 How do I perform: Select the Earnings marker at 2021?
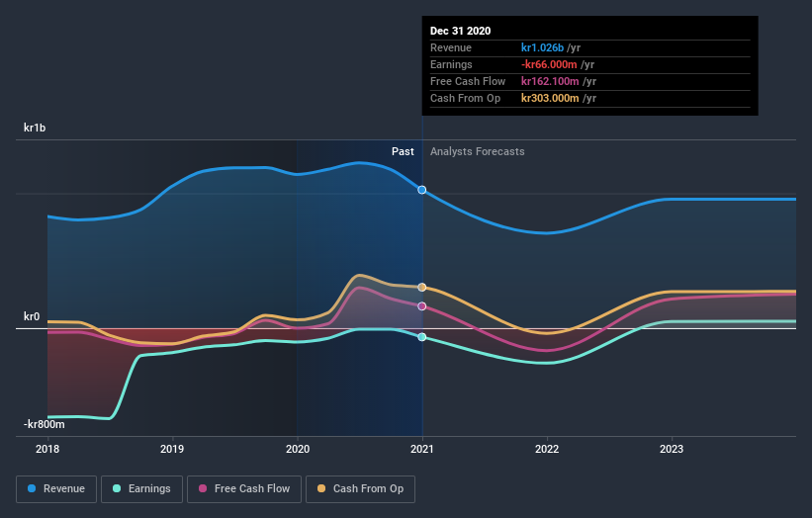coord(422,337)
